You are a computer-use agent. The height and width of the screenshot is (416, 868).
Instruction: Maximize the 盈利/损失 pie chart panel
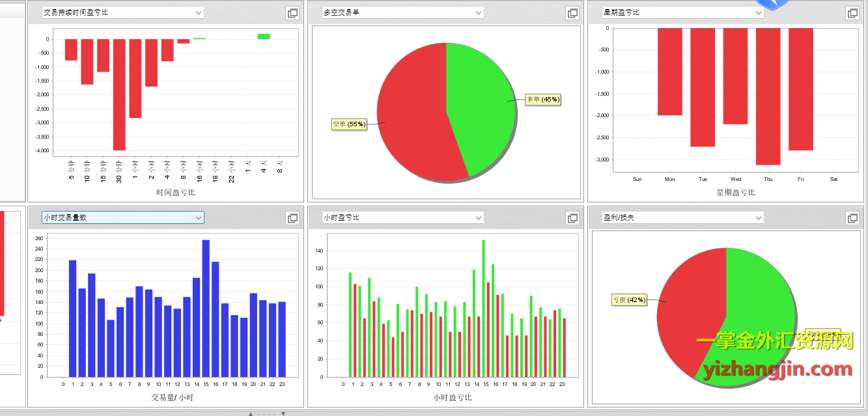(852, 218)
